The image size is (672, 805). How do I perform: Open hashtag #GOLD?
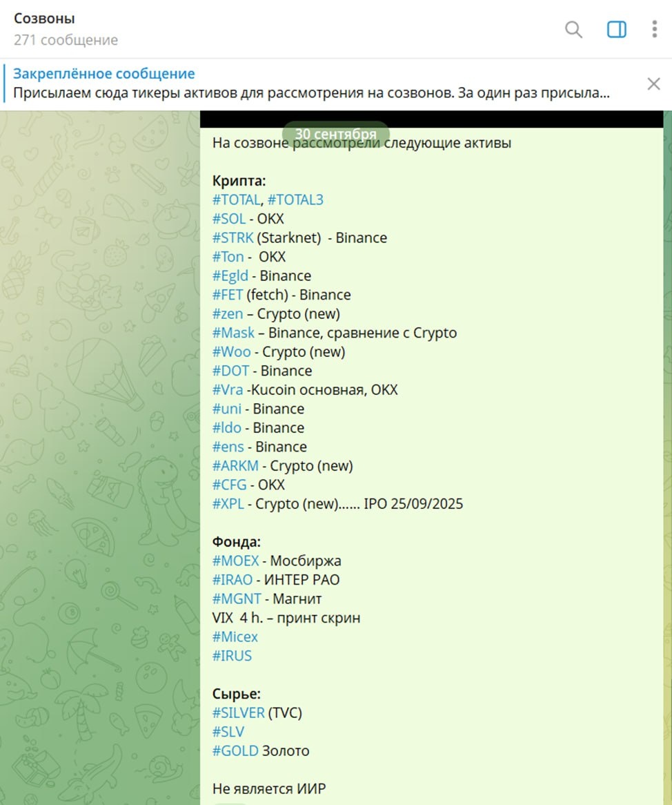[x=235, y=750]
